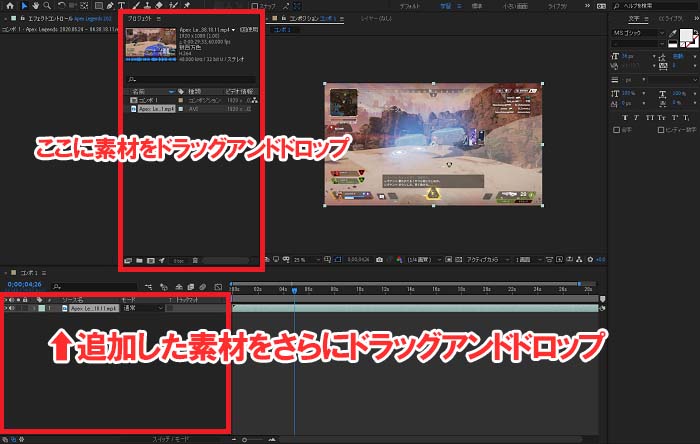Select the Type (T) tool
Screen dimensions: 700x444
tap(121, 6)
